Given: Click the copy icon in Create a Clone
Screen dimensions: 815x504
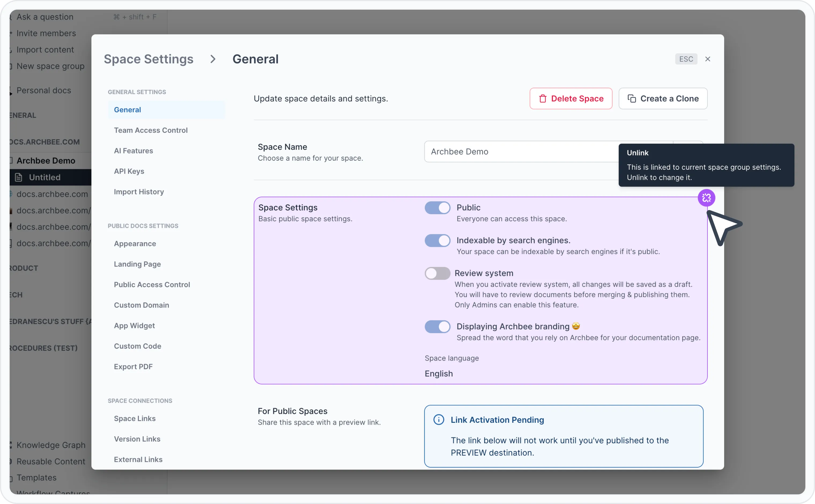Looking at the screenshot, I should pyautogui.click(x=631, y=99).
